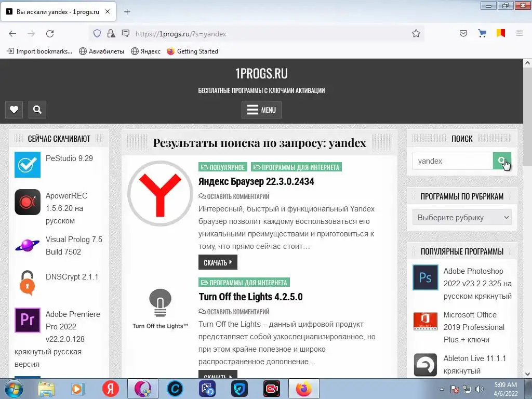Bookmark this page with the star
Image resolution: width=532 pixels, height=399 pixels.
416,33
